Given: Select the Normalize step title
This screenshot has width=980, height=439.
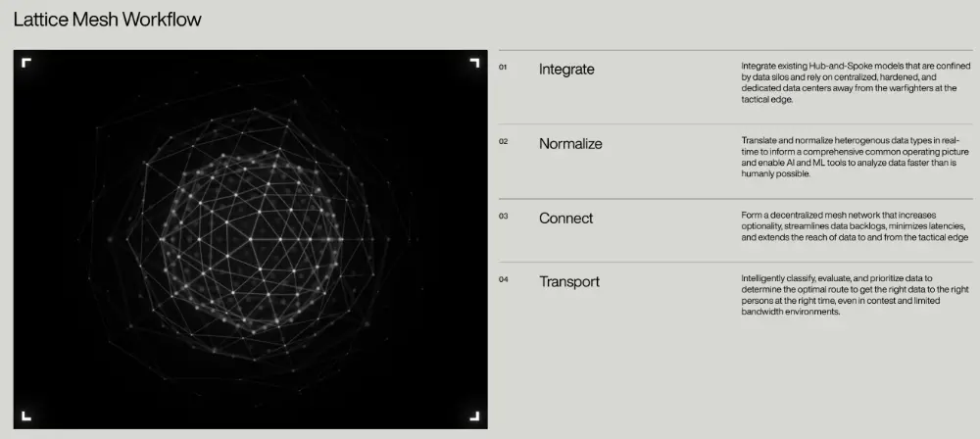Looking at the screenshot, I should point(570,144).
